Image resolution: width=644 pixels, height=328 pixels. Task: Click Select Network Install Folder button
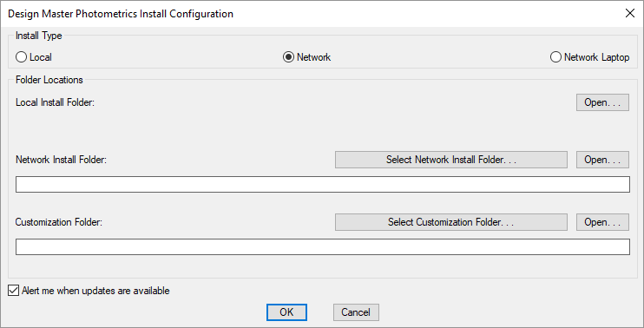pos(451,160)
